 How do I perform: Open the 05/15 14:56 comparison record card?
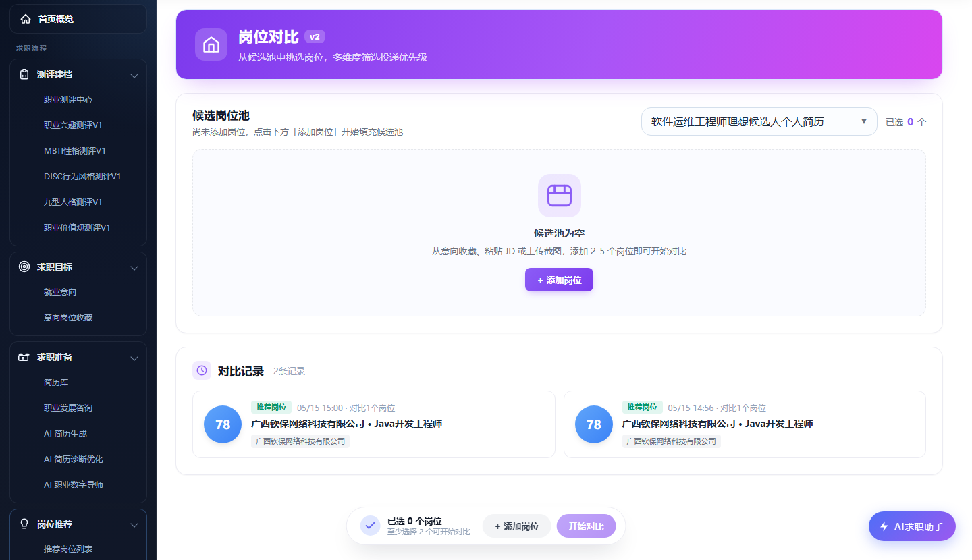click(x=745, y=424)
